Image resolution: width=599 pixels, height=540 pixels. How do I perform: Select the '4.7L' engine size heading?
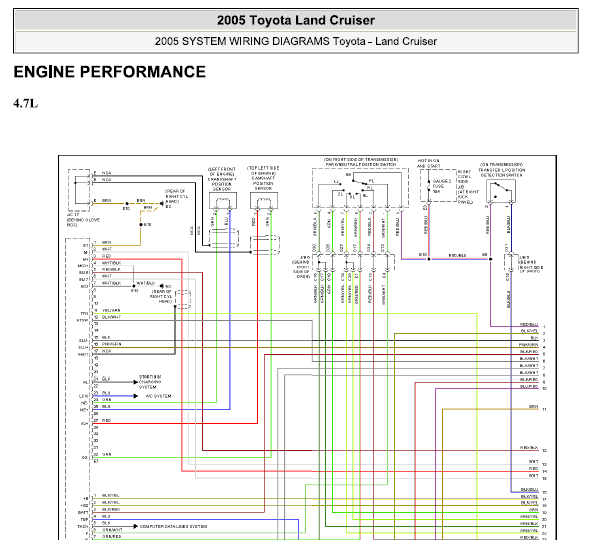[26, 103]
